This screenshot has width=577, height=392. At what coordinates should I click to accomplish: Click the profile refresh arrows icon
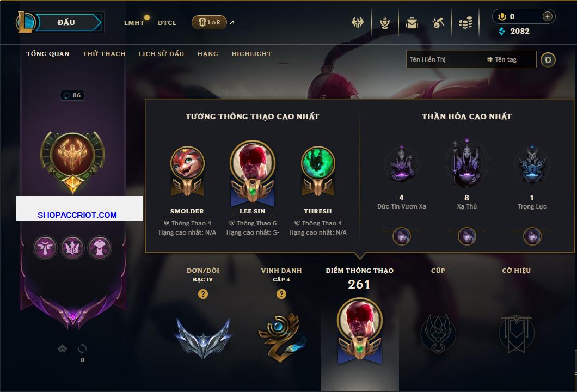tap(82, 348)
